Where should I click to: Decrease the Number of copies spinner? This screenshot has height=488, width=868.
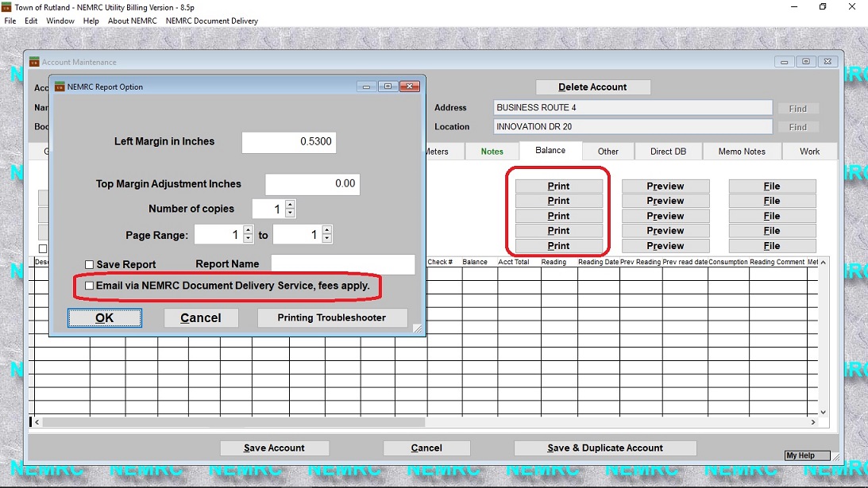pyautogui.click(x=290, y=213)
